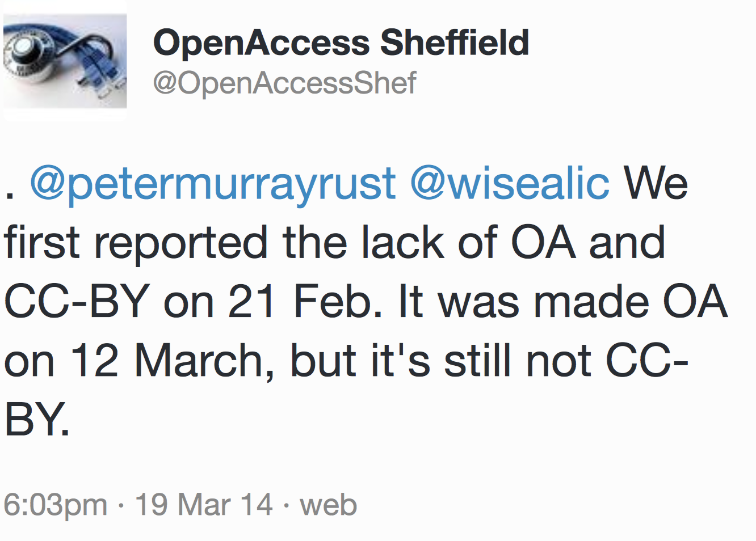This screenshot has width=756, height=541.
Task: Open the OpenAccess Sheffield profile picture
Action: [65, 61]
